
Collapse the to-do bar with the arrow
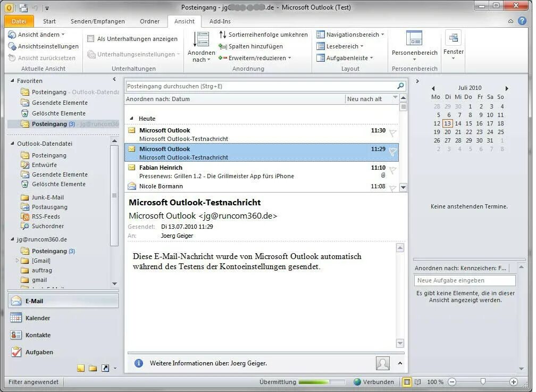417,81
